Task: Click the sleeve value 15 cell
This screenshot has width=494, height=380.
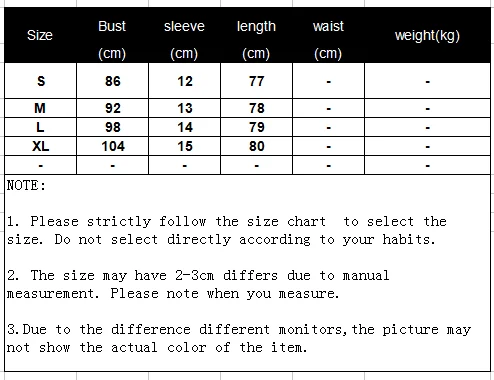Action: (x=184, y=146)
